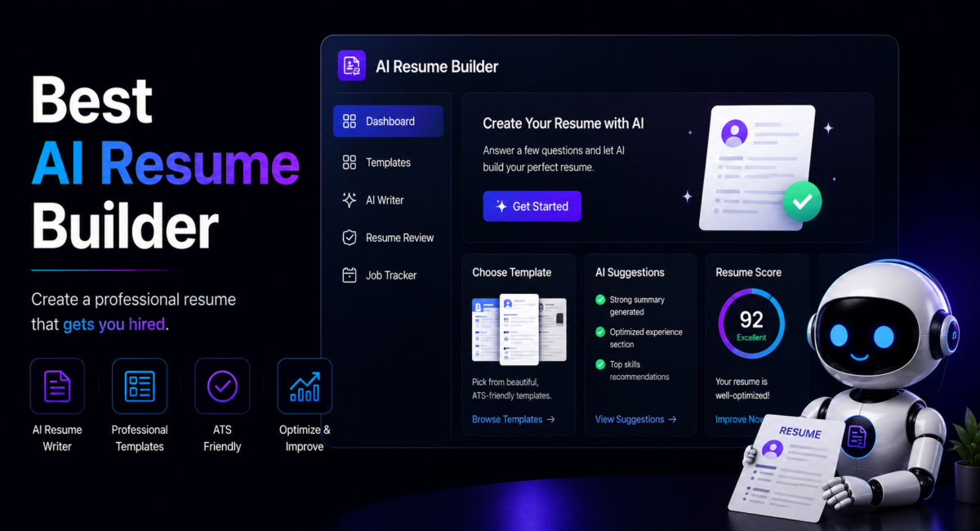Click the ATS Friendly checkmark icon
Viewport: 980px width, 531px height.
(x=222, y=386)
